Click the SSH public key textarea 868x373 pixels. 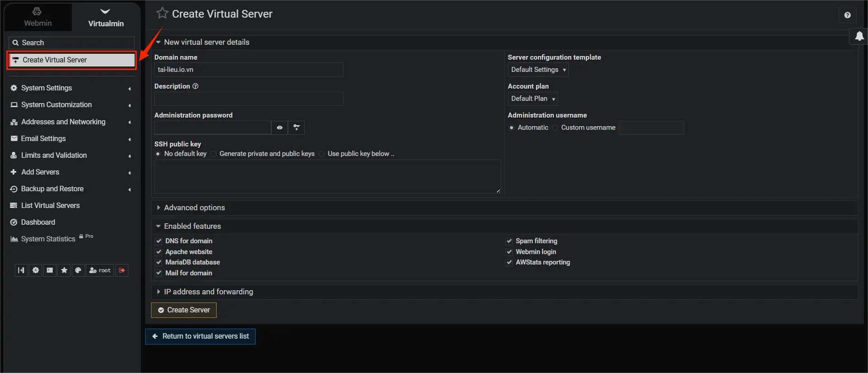click(327, 176)
